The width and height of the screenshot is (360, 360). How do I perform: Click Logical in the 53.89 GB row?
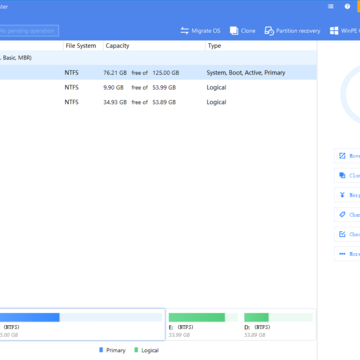(x=216, y=102)
